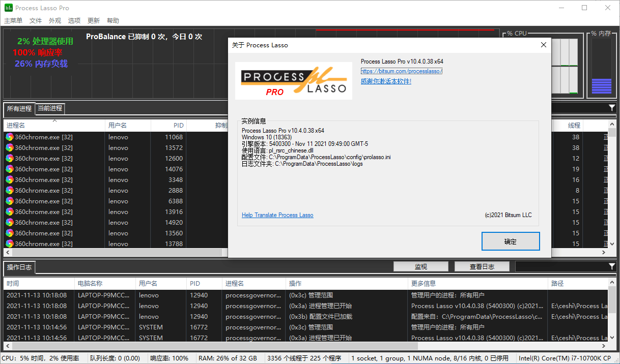Viewport: 620px width, 364px height.
Task: Open the filter dropdown beside the 查看日志 button
Action: (x=566, y=266)
